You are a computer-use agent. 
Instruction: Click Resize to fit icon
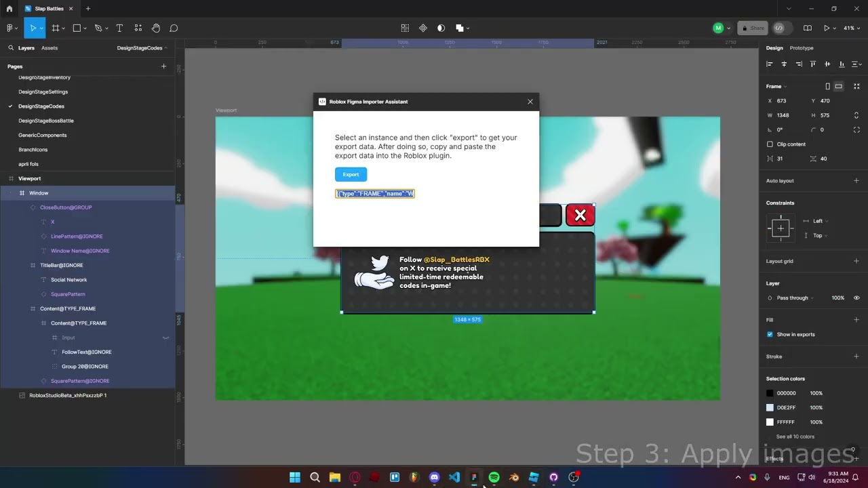856,87
